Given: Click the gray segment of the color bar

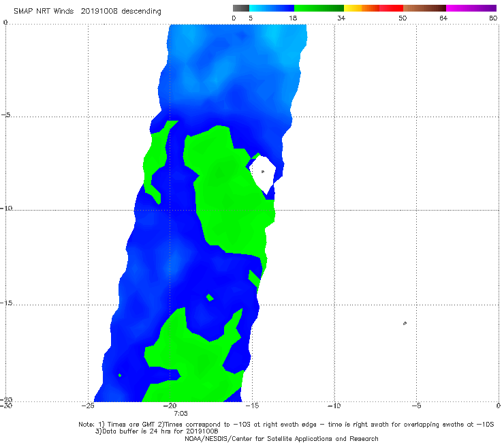Looking at the screenshot, I should click(x=240, y=8).
